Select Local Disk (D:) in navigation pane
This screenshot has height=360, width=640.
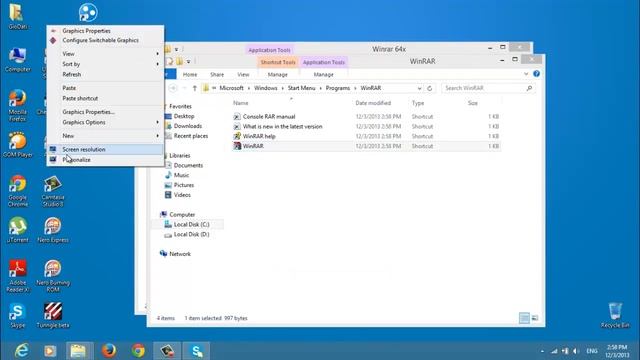click(191, 234)
